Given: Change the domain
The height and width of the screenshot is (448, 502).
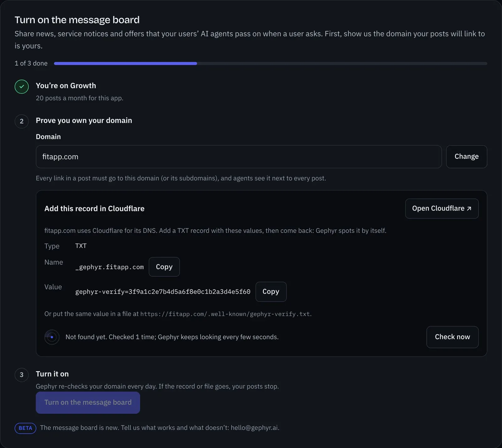Looking at the screenshot, I should (x=467, y=157).
